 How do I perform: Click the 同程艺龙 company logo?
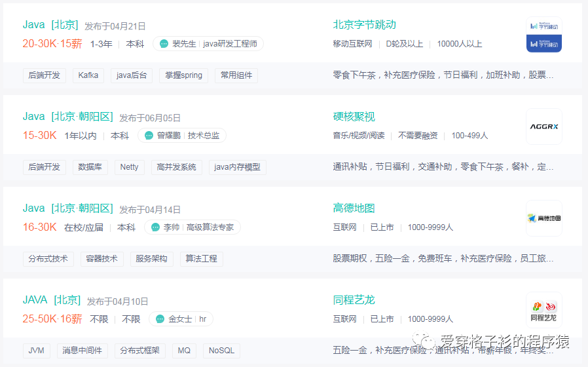click(x=544, y=310)
